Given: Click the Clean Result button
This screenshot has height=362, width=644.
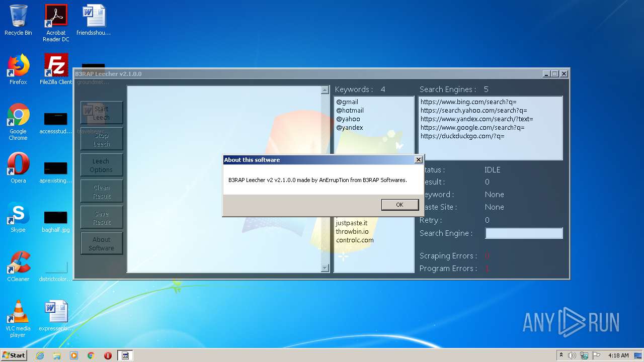Looking at the screenshot, I should tap(102, 192).
